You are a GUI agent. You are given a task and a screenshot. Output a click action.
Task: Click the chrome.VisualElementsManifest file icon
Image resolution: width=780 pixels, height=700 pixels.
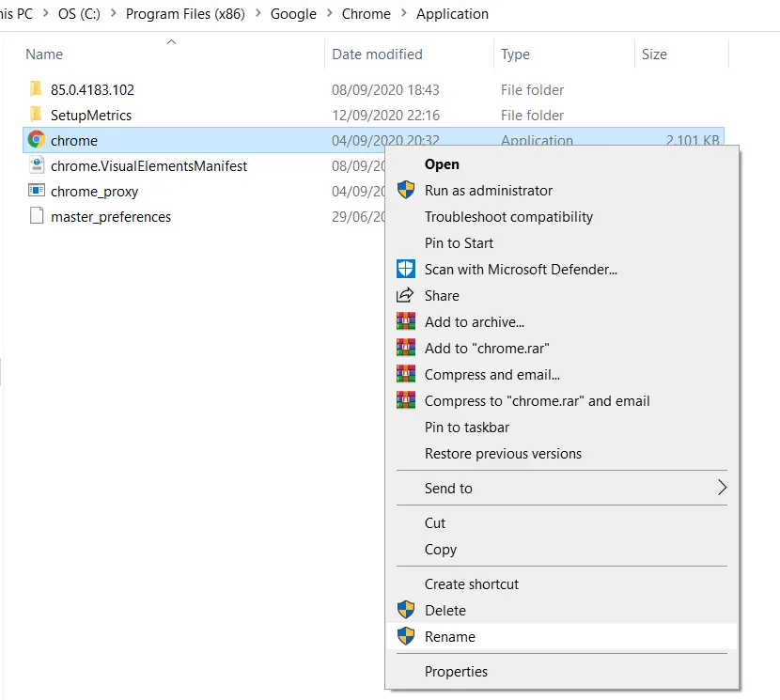[x=37, y=165]
